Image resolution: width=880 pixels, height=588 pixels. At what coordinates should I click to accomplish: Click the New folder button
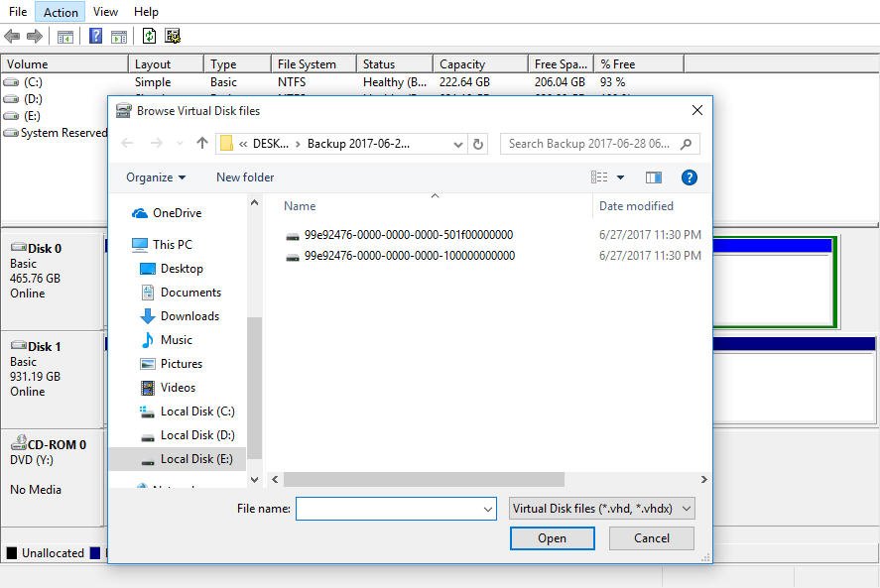tap(245, 177)
